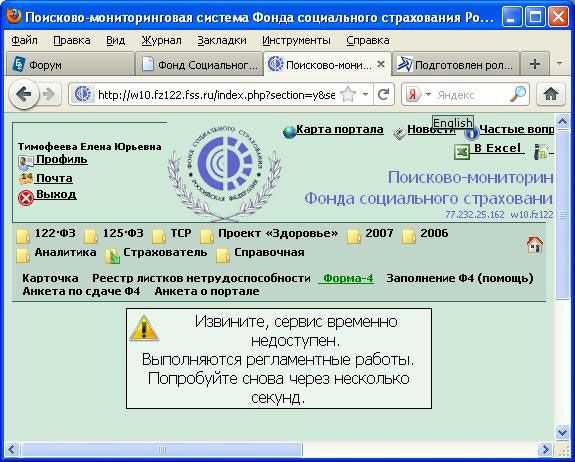Click the URL address field

point(216,95)
